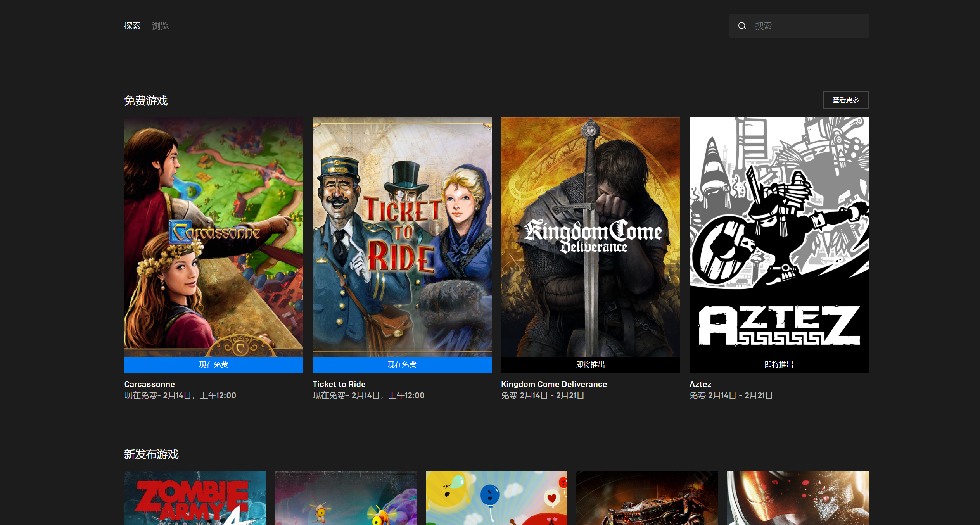Image resolution: width=980 pixels, height=525 pixels.
Task: Open the Carcassonne title link
Action: 149,384
